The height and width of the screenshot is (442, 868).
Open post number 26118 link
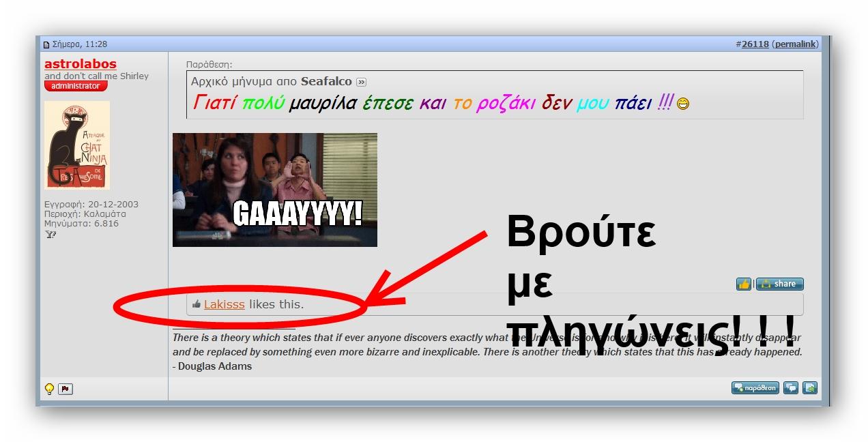pos(755,44)
